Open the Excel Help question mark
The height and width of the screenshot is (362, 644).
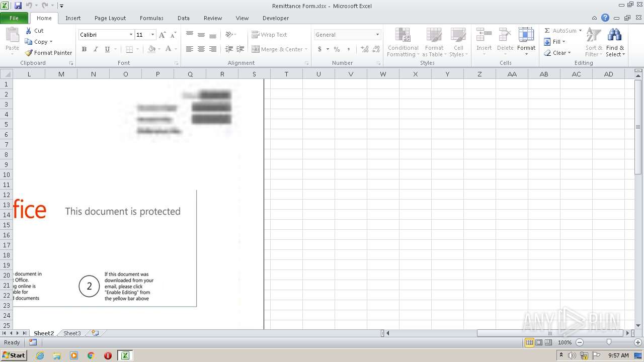point(605,18)
